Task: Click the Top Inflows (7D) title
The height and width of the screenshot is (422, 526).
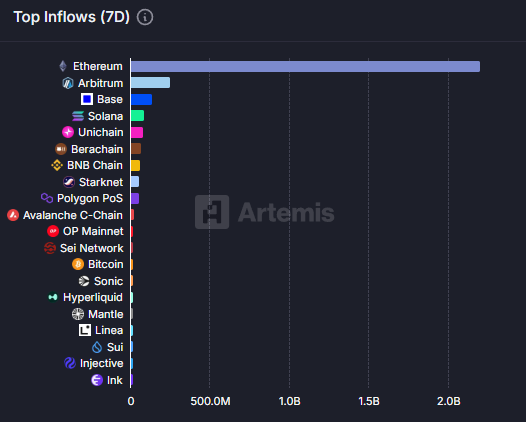Action: [x=71, y=17]
